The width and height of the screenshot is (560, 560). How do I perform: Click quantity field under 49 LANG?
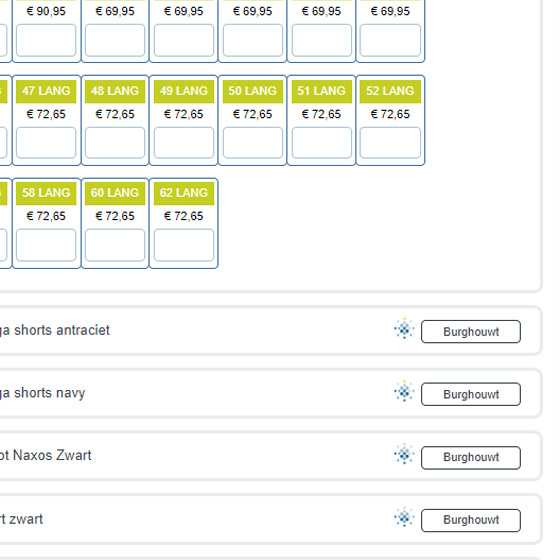coord(184,142)
